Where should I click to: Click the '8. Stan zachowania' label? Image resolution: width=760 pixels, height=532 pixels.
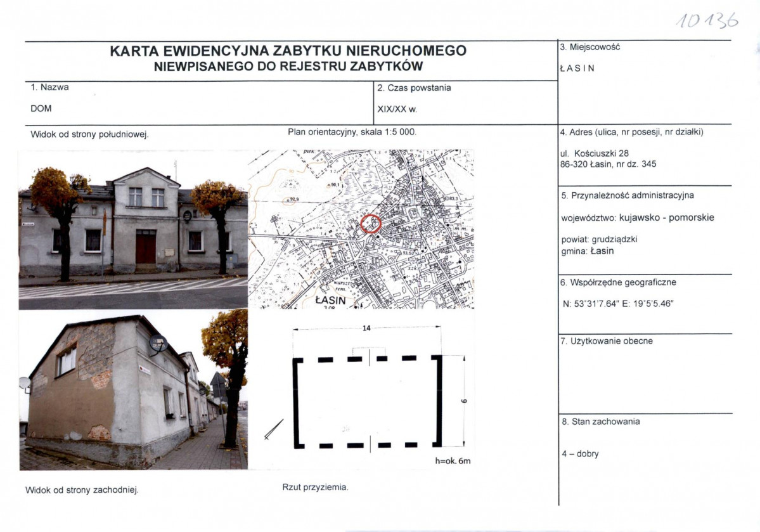pyautogui.click(x=600, y=422)
